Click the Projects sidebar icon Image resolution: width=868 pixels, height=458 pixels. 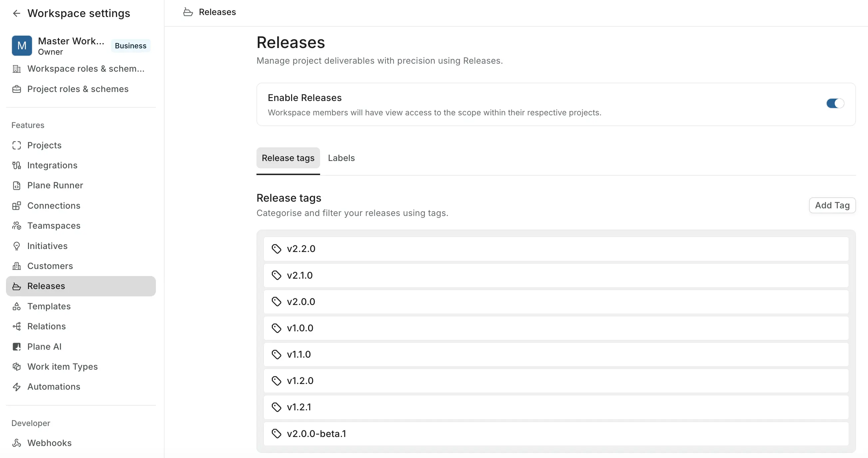[17, 145]
